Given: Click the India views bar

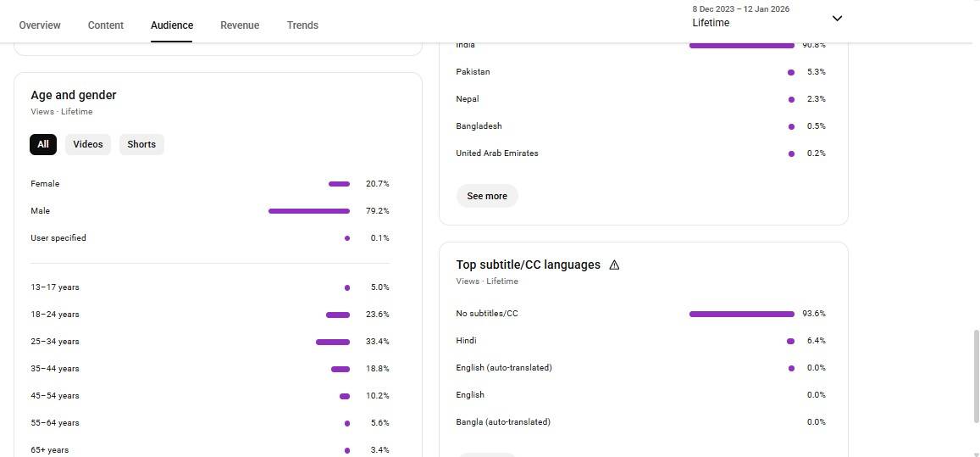Looking at the screenshot, I should [x=741, y=45].
